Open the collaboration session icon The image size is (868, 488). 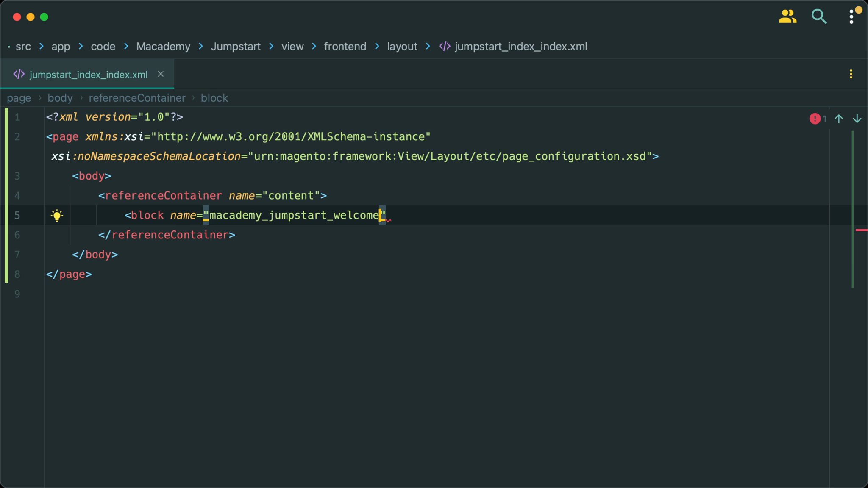[x=787, y=17]
